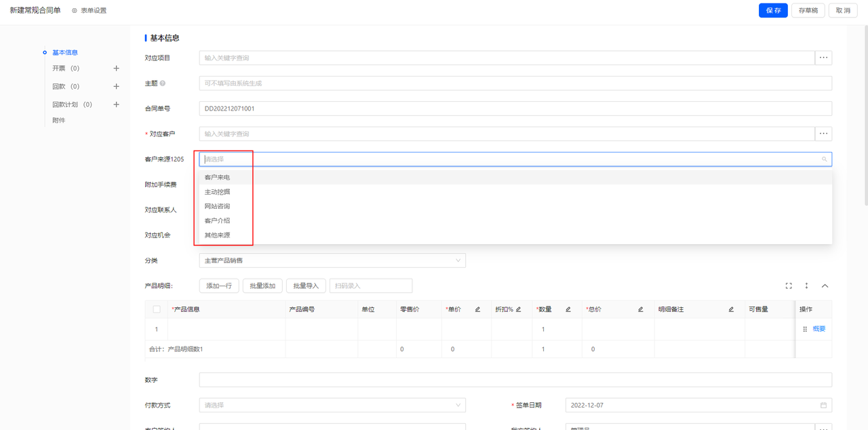This screenshot has height=430, width=868.
Task: Click vertical expand arrows icon above table
Action: coord(807,286)
